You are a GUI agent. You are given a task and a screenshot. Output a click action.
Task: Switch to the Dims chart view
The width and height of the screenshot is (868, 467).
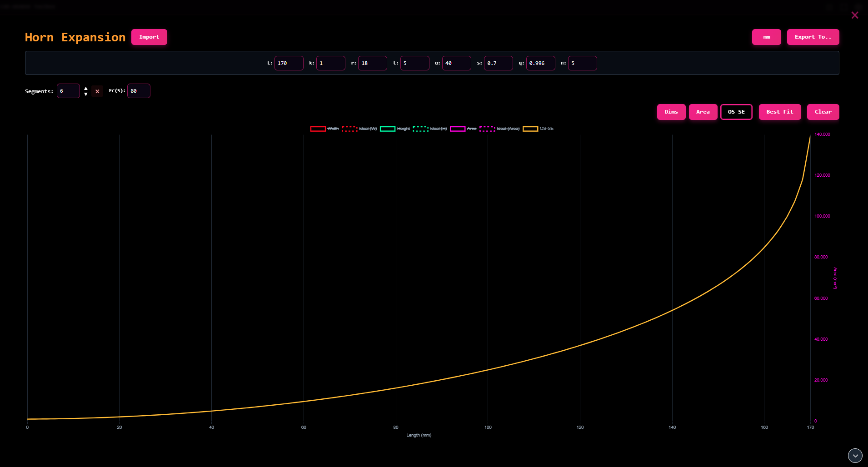[671, 112]
